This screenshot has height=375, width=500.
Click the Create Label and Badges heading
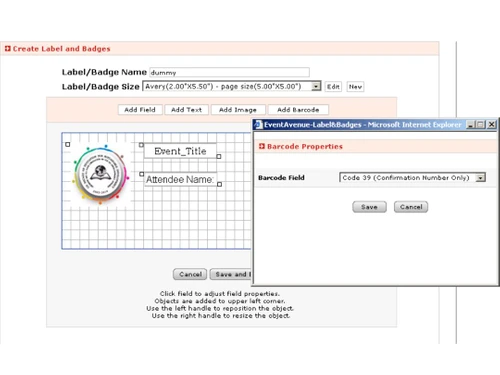(61, 49)
